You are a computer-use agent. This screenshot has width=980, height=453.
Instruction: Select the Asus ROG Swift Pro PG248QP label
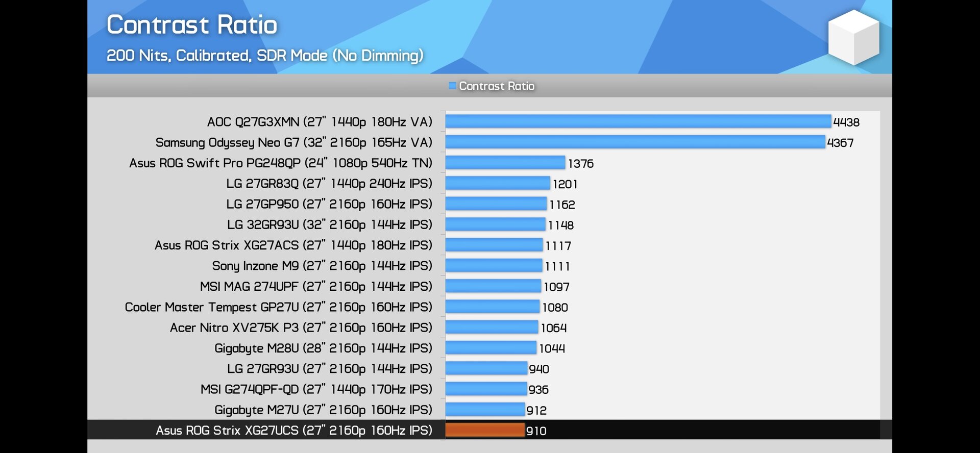[x=281, y=163]
